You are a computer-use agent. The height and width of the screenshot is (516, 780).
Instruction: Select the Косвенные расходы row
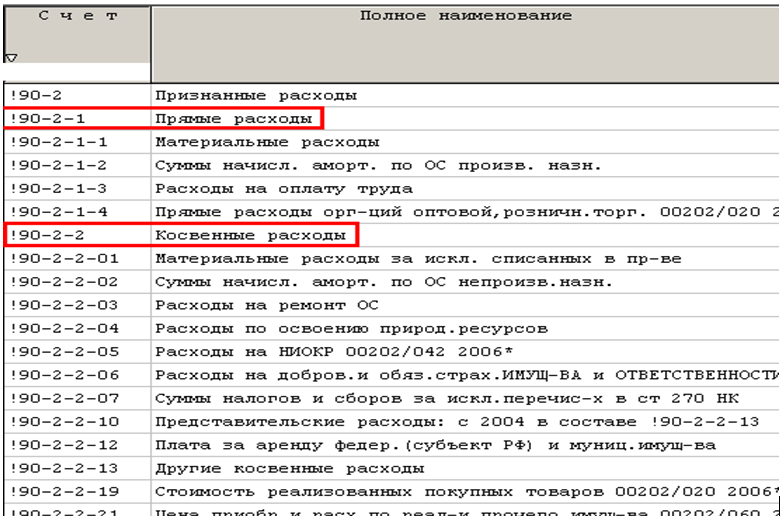pyautogui.click(x=254, y=236)
